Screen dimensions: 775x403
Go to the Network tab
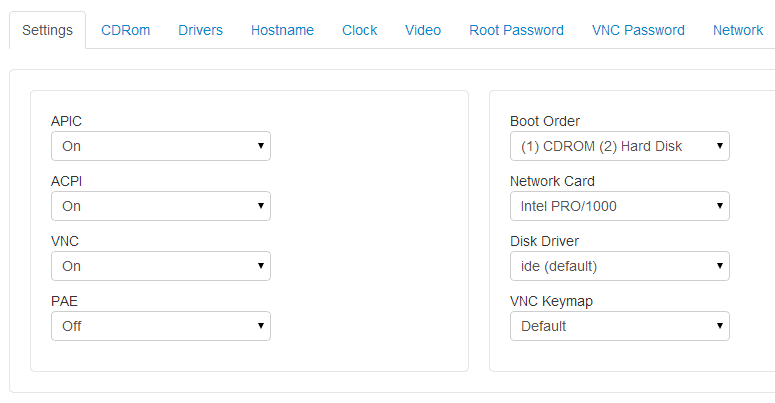click(x=738, y=30)
